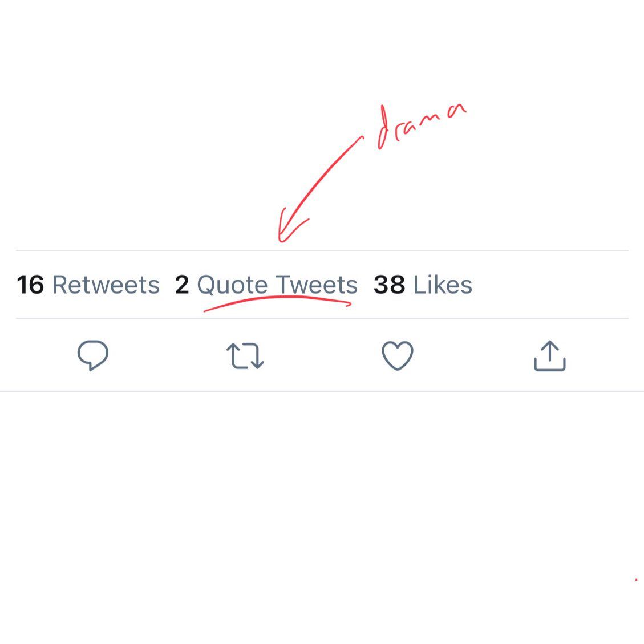Click the last letter a of drama
Viewport: 644px width, 644px height.
click(x=457, y=110)
